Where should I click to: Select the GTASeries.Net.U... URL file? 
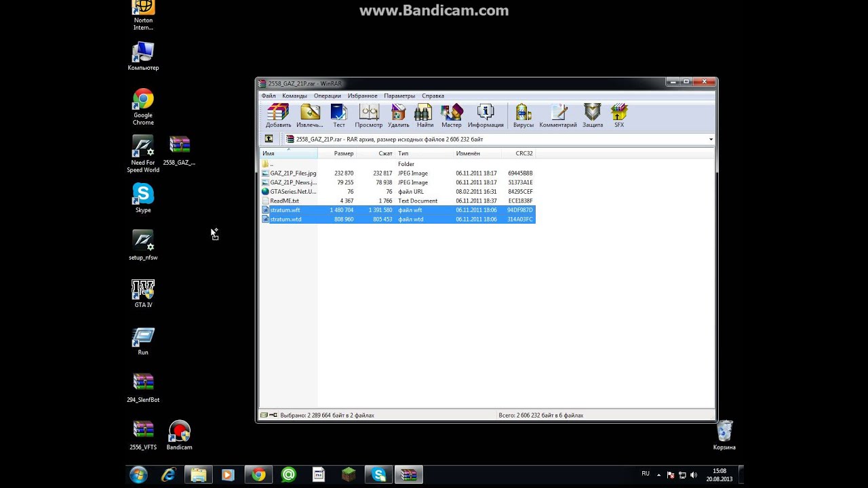click(x=398, y=192)
